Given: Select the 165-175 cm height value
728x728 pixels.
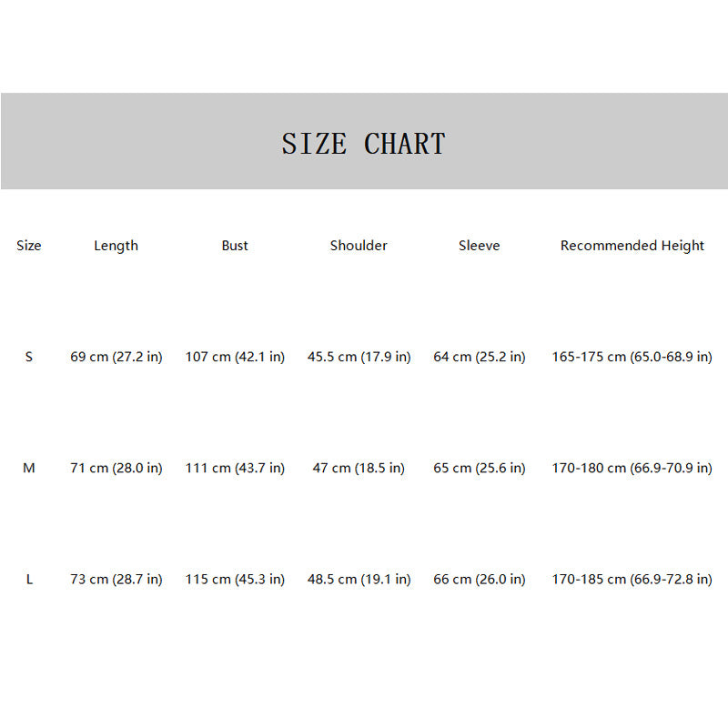Looking at the screenshot, I should (x=632, y=357).
